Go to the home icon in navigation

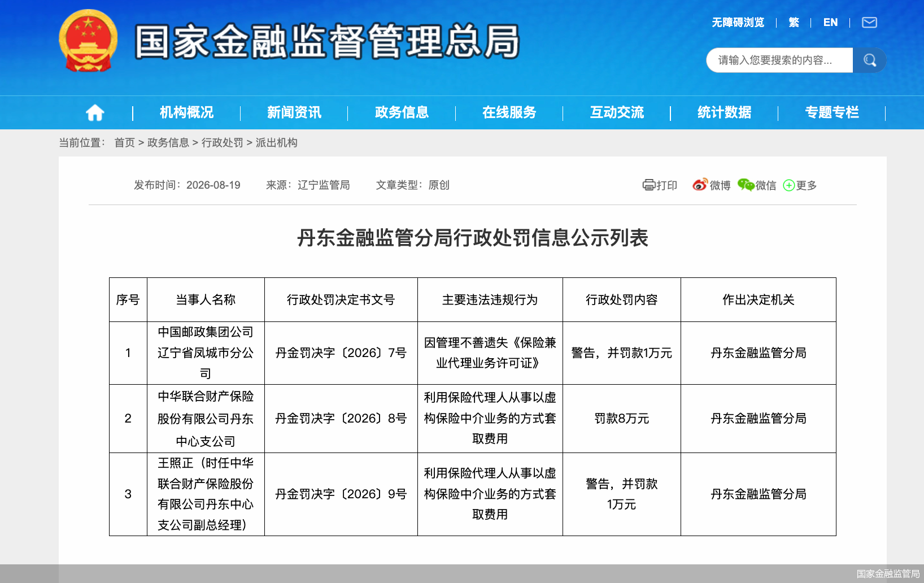(95, 113)
